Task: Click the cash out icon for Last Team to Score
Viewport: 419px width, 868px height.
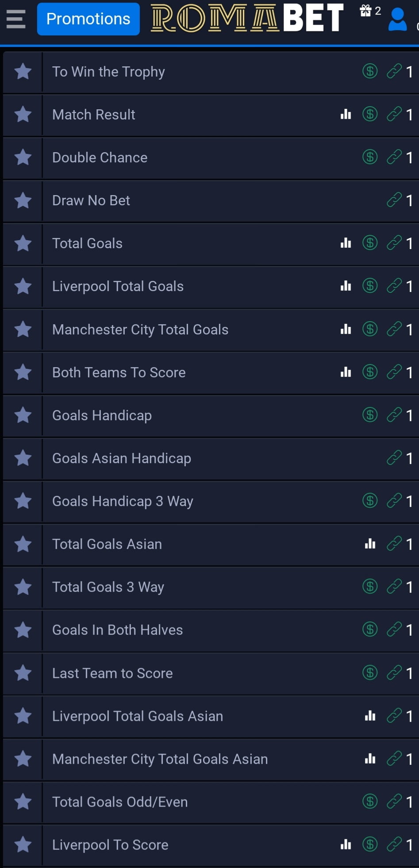Action: click(x=370, y=672)
